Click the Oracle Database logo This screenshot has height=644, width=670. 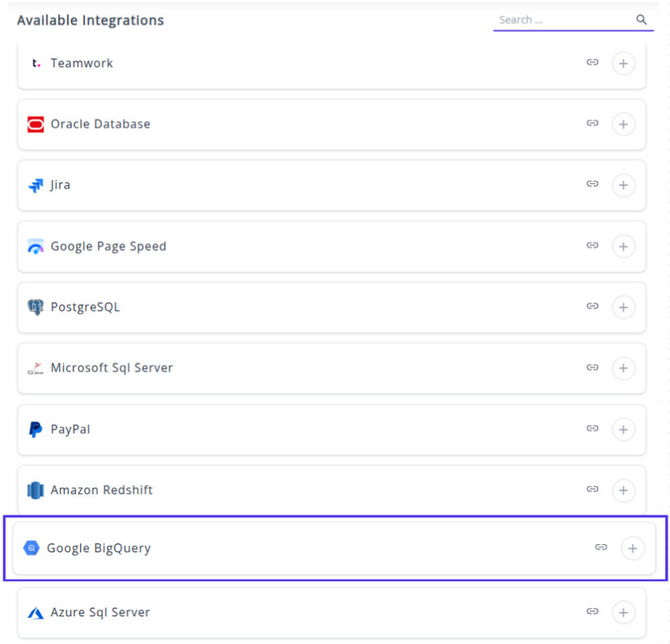point(35,124)
